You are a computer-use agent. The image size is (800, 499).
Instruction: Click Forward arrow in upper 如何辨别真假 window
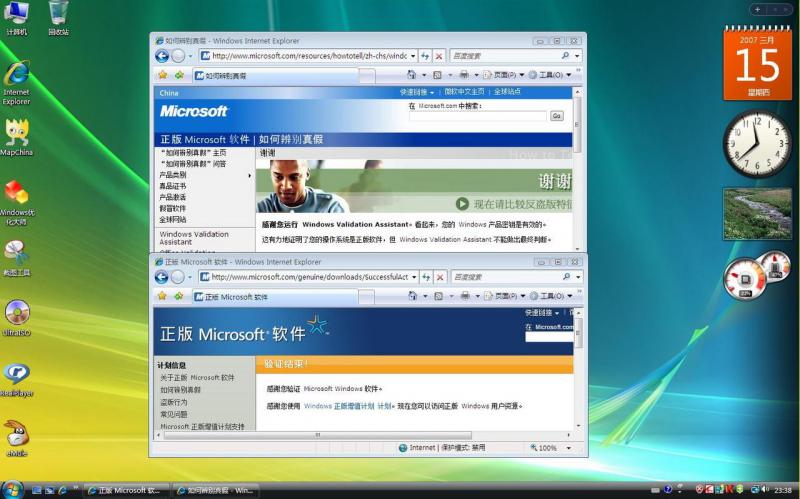pos(178,56)
